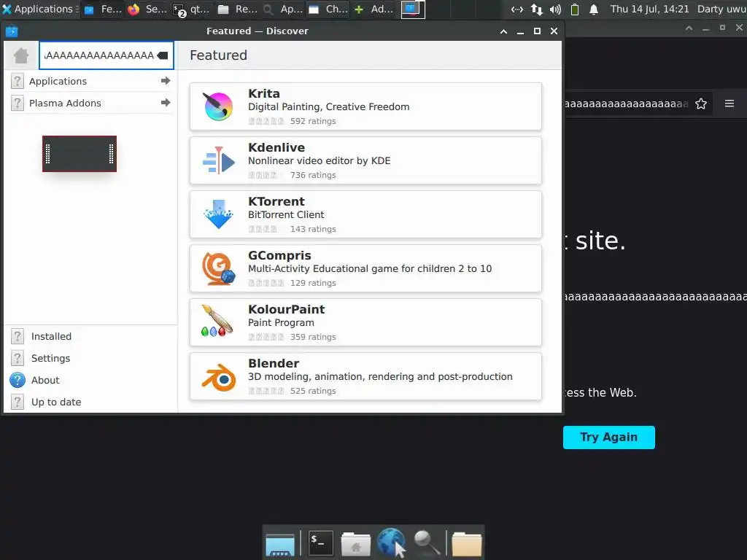
Task: Click the clock 'Thu 14 Jul, 14:21'
Action: click(649, 9)
